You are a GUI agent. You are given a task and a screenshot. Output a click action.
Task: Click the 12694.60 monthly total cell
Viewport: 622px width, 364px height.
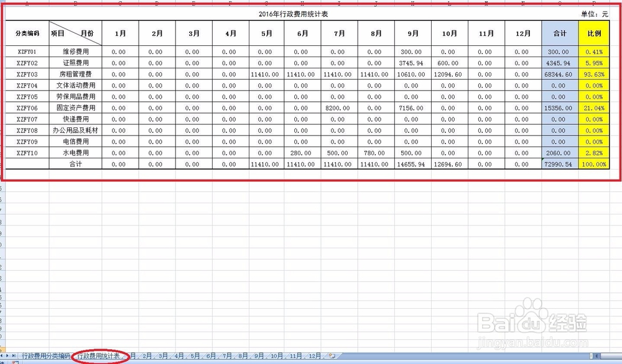coord(450,164)
